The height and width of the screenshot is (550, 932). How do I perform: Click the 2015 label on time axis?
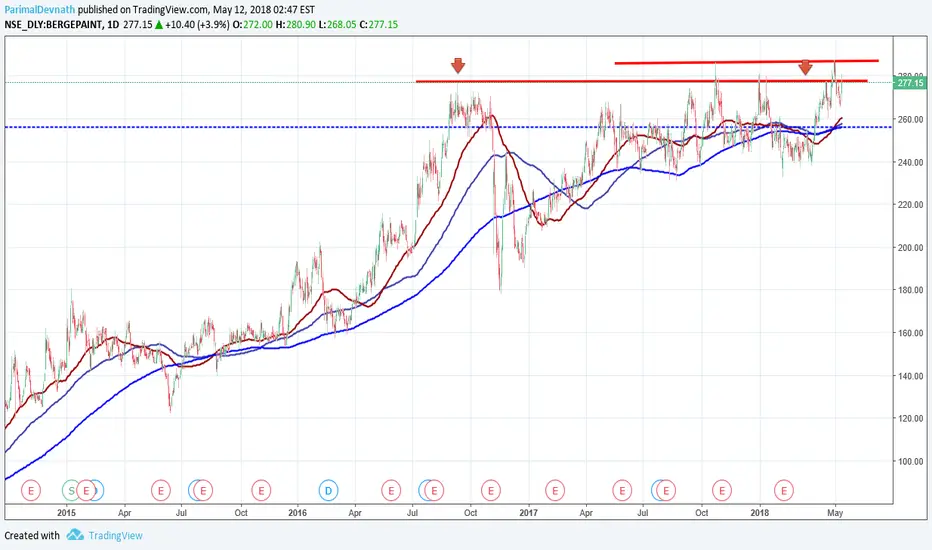(67, 513)
